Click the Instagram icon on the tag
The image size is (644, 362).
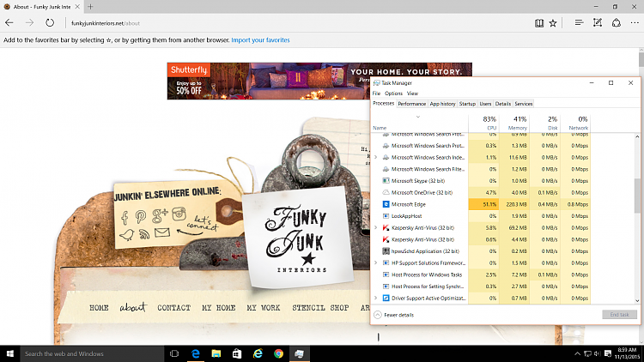point(179,214)
